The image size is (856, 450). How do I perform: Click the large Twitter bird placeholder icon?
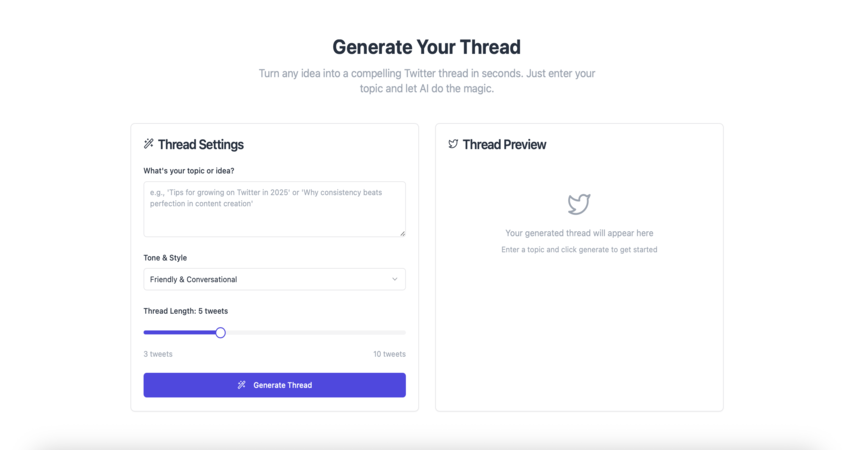point(579,204)
